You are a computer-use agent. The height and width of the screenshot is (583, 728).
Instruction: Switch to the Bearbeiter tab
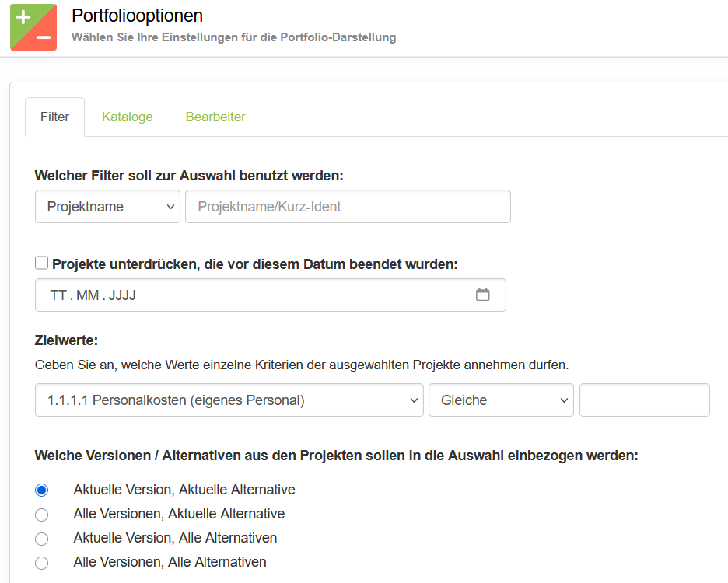pyautogui.click(x=215, y=117)
